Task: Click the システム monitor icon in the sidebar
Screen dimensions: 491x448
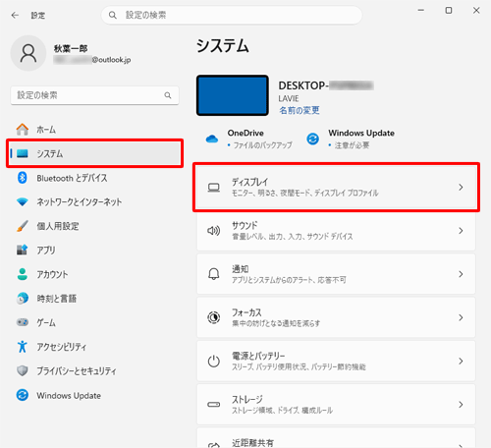Action: 23,153
